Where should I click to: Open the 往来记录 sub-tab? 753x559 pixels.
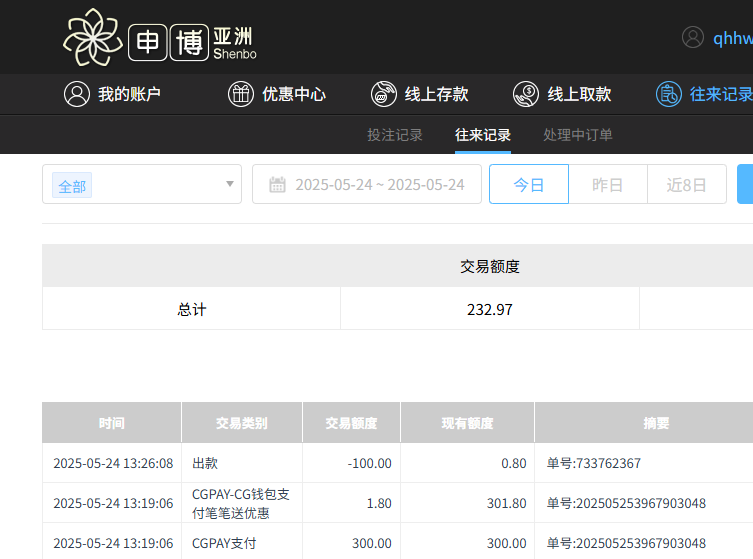(482, 135)
